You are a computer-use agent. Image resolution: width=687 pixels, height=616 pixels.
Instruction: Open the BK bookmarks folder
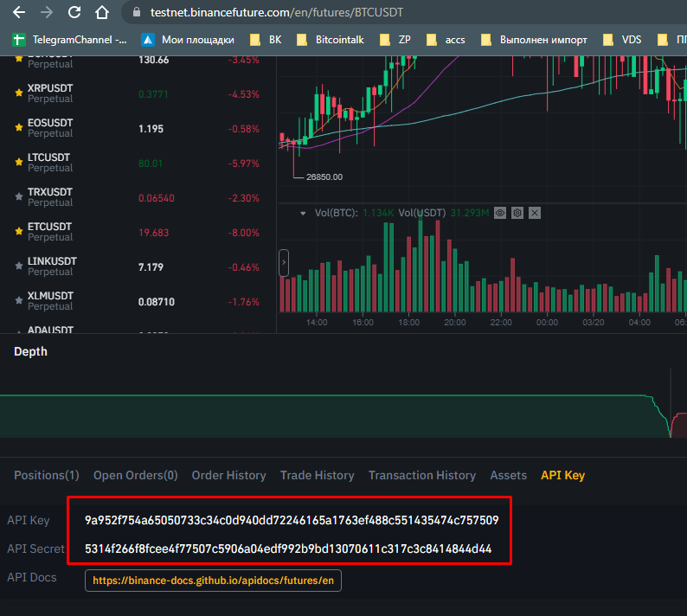(266, 40)
